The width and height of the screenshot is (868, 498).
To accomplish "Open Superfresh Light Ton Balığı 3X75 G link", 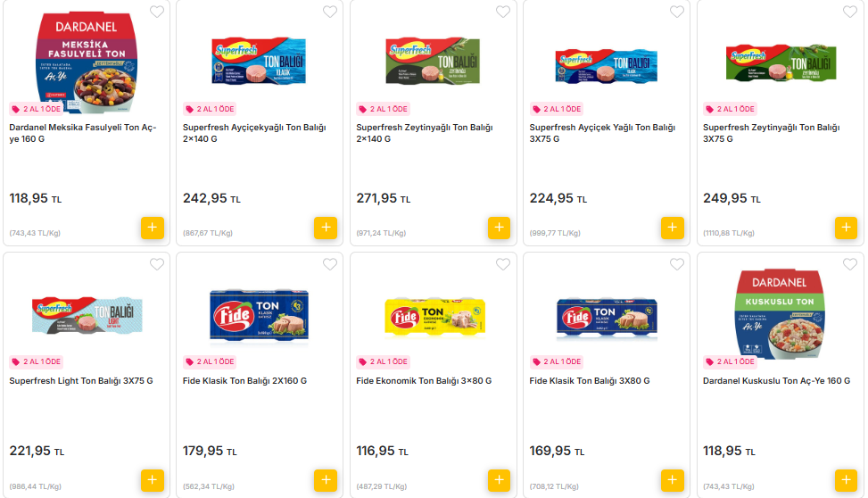I will (81, 381).
